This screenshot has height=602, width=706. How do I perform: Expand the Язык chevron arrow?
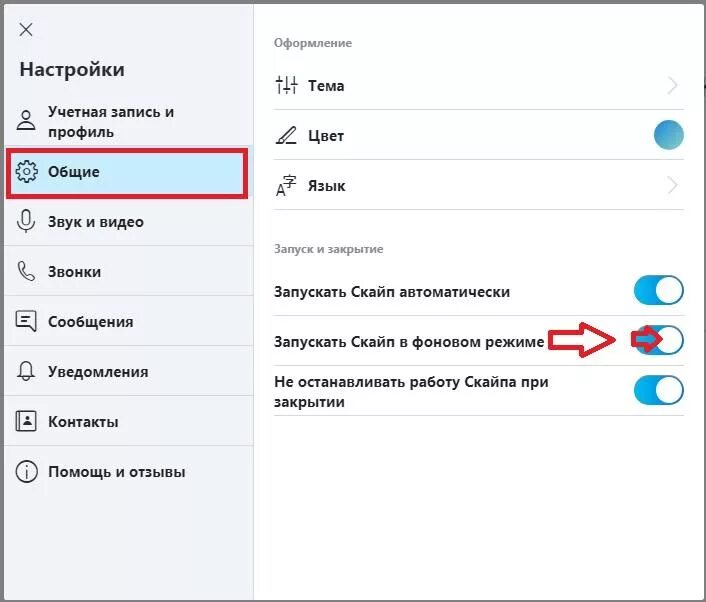673,186
